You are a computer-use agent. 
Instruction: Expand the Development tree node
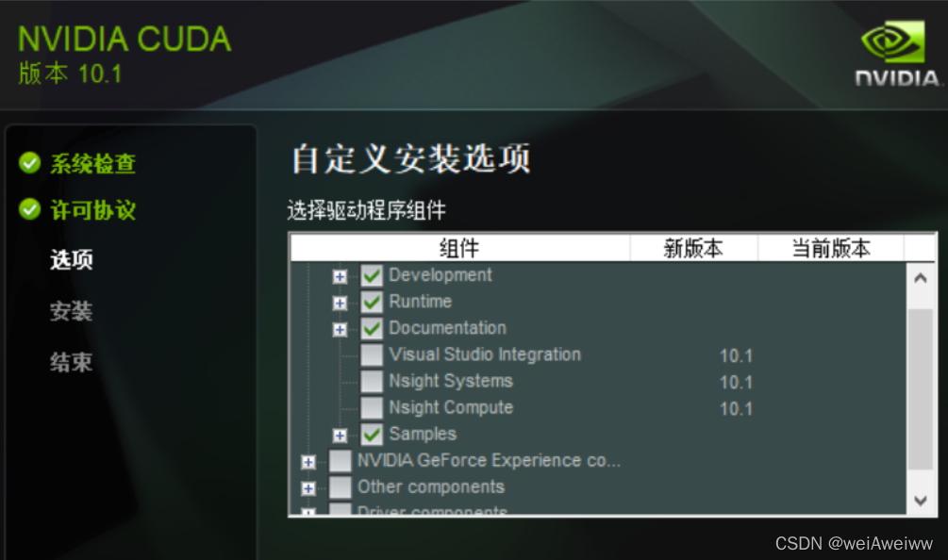[x=340, y=276]
